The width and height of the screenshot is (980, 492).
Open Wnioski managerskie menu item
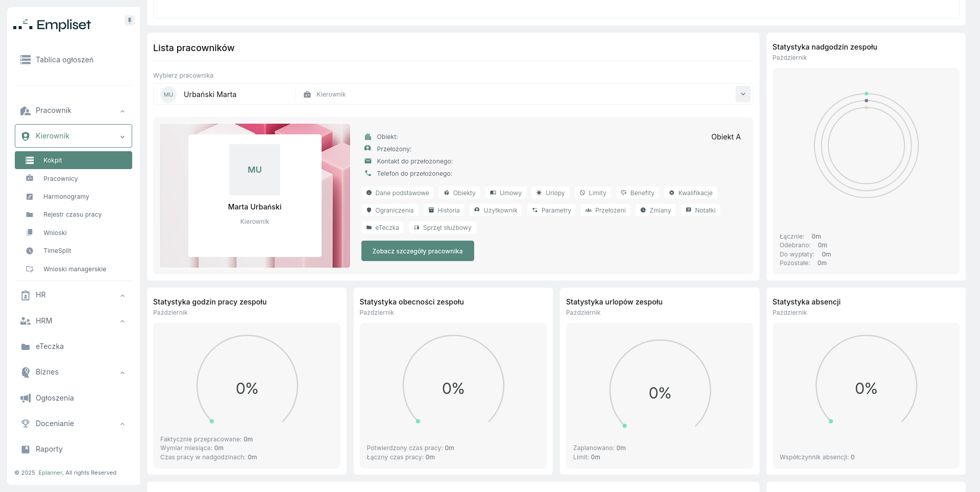tap(73, 269)
